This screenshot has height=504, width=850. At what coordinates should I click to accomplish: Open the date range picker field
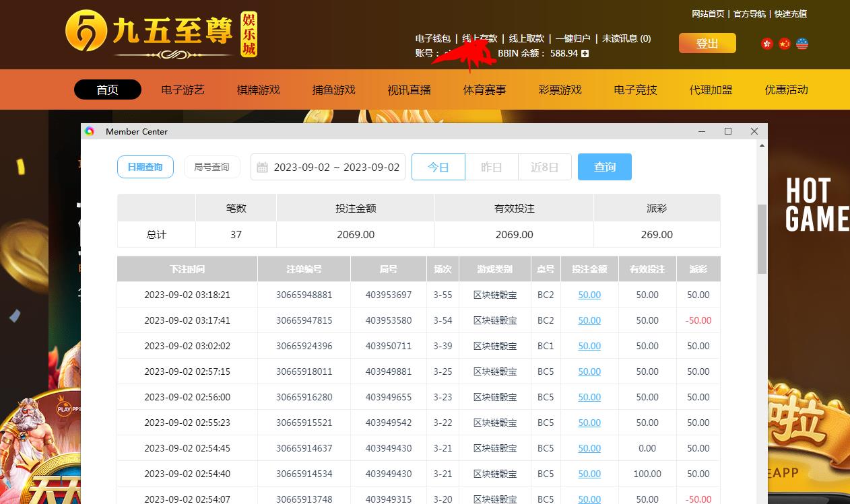click(335, 167)
